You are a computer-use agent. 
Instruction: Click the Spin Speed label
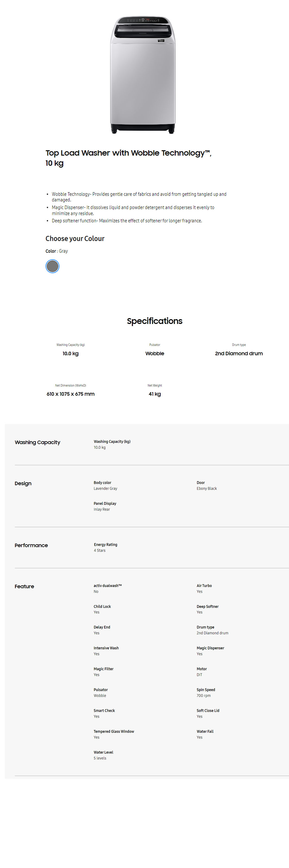[x=206, y=690]
